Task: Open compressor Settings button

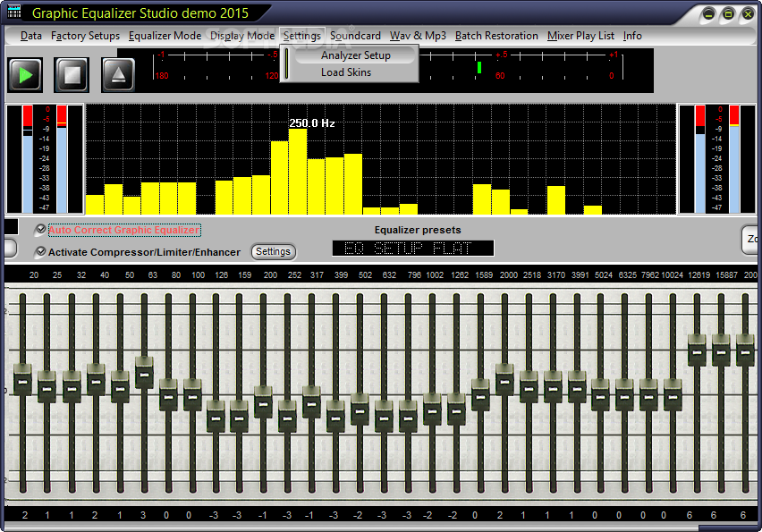Action: (x=273, y=251)
